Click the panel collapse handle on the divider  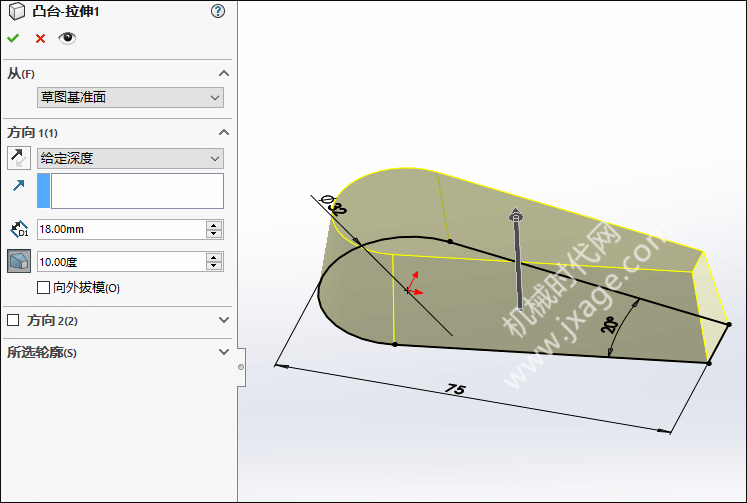point(241,367)
